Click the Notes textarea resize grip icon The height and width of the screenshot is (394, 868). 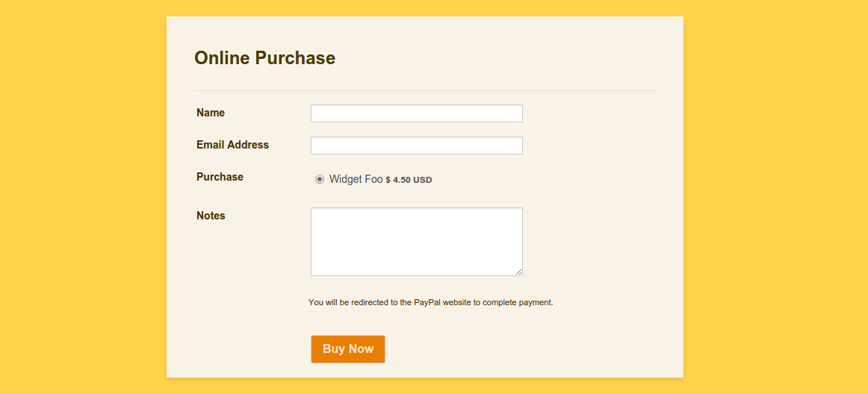(x=518, y=272)
